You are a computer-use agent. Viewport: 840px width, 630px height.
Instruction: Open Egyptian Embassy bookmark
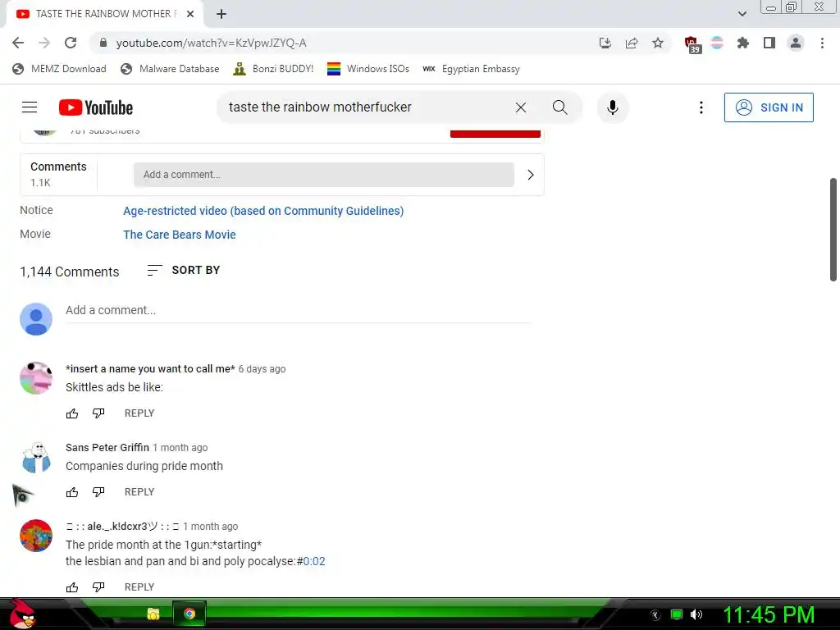click(x=472, y=69)
